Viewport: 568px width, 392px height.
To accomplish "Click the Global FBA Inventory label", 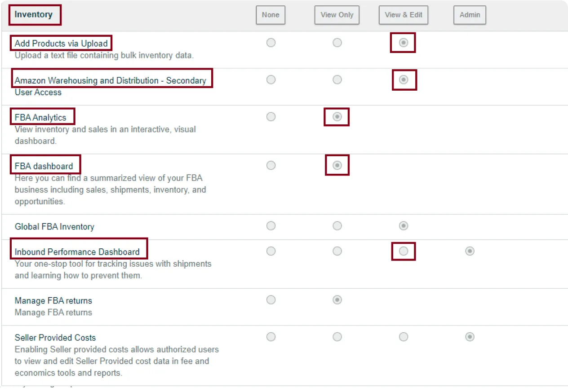I will [x=54, y=227].
